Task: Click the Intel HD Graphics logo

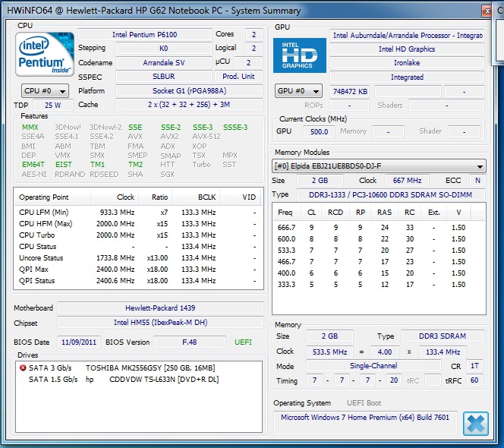Action: [x=300, y=55]
